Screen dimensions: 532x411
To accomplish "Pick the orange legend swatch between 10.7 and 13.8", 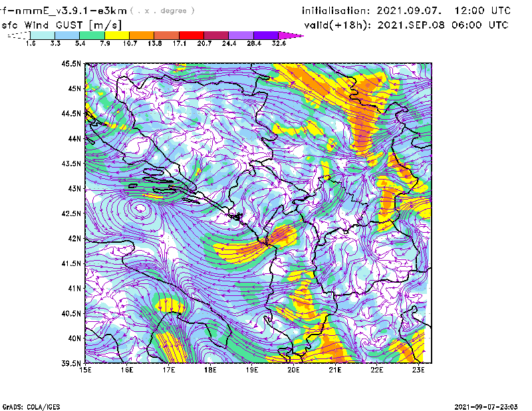I will [142, 35].
